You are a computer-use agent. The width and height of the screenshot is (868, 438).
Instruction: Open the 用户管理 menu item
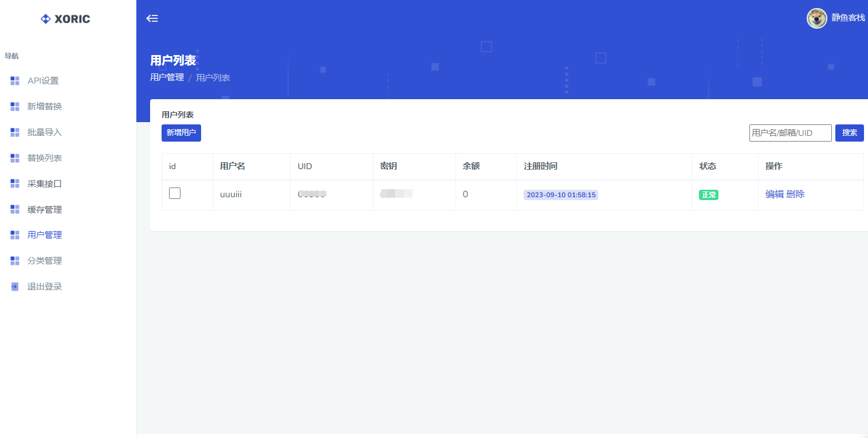[45, 235]
